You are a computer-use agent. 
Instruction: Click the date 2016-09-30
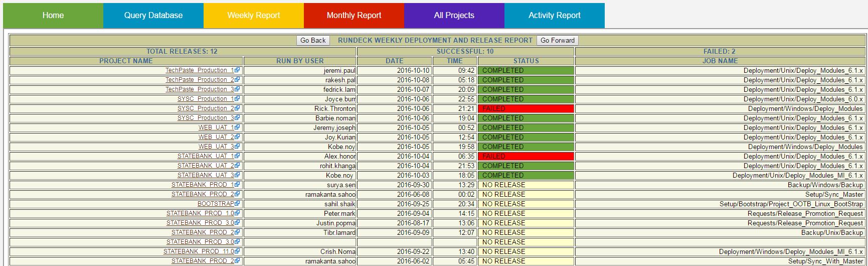point(413,185)
